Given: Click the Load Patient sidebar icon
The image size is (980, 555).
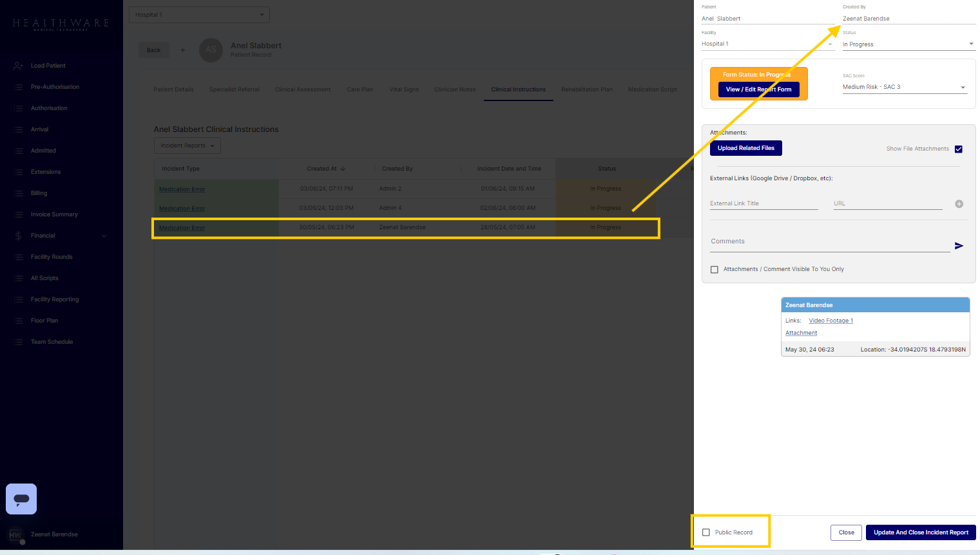Looking at the screenshot, I should (19, 66).
